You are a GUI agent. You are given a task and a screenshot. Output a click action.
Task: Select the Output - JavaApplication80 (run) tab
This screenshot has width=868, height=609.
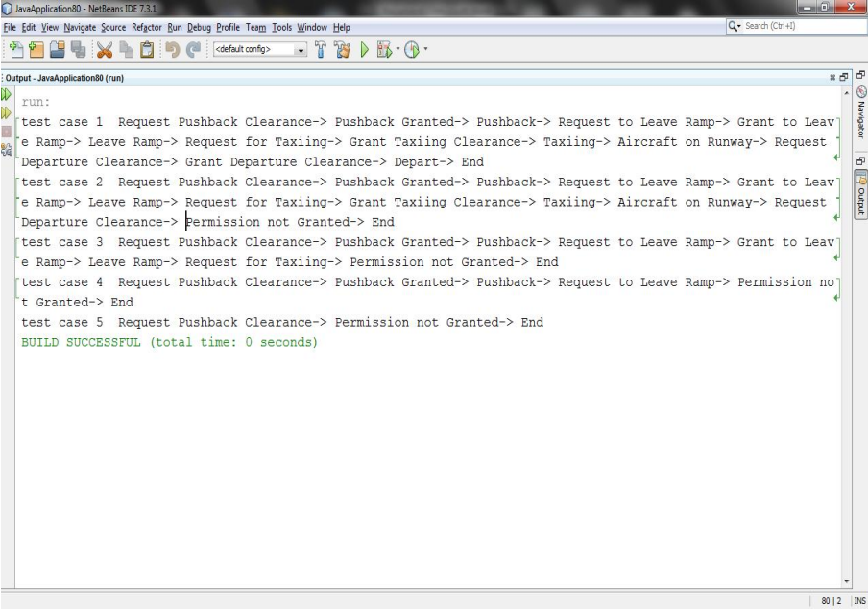pyautogui.click(x=64, y=78)
